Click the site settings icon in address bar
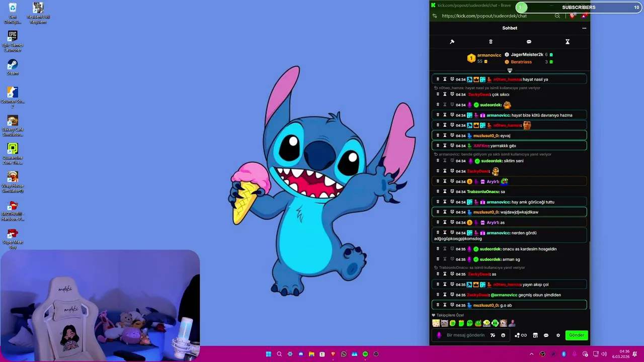644x362 pixels. 435,16
